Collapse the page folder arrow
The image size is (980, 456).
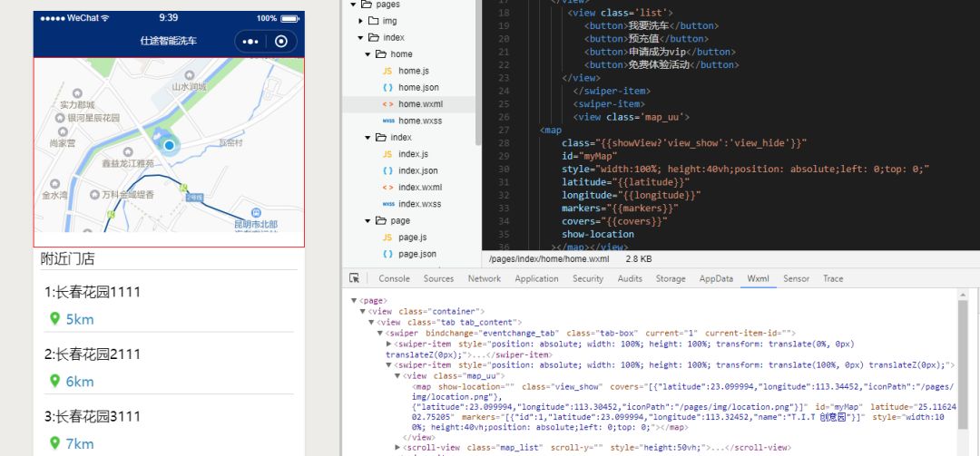click(368, 220)
